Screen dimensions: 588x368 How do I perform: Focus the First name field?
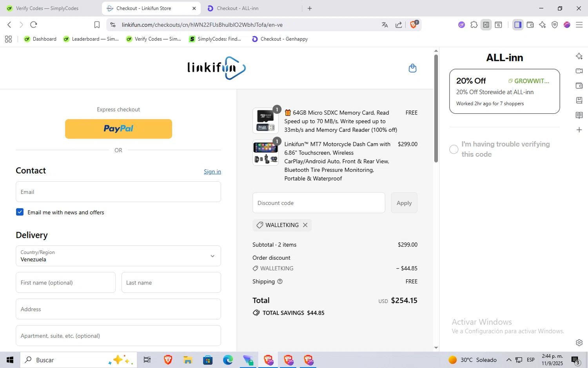[65, 282]
